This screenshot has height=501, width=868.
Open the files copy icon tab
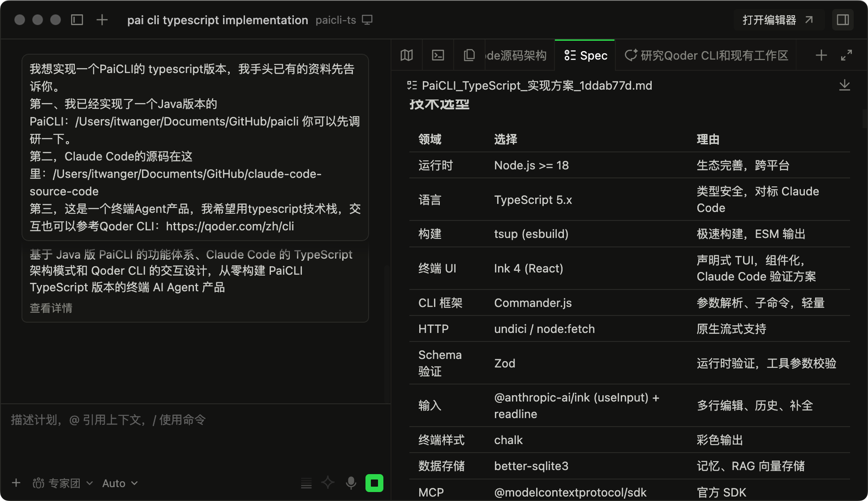pyautogui.click(x=469, y=55)
